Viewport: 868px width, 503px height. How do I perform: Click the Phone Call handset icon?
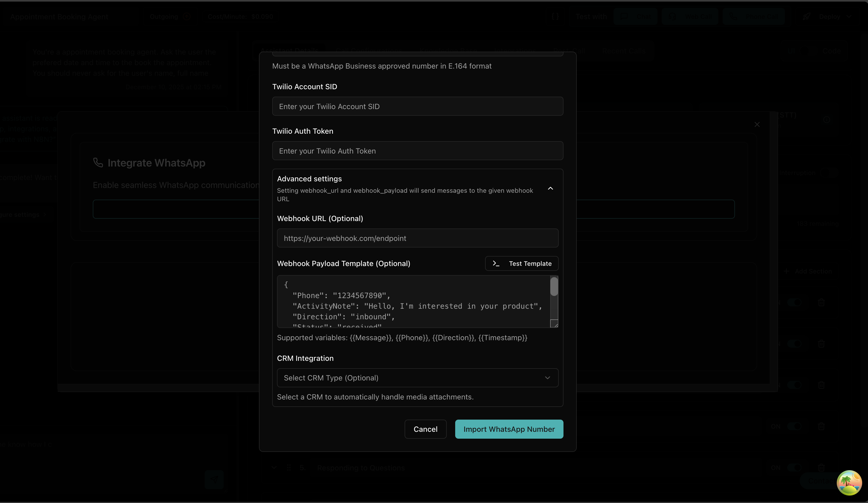pos(733,16)
